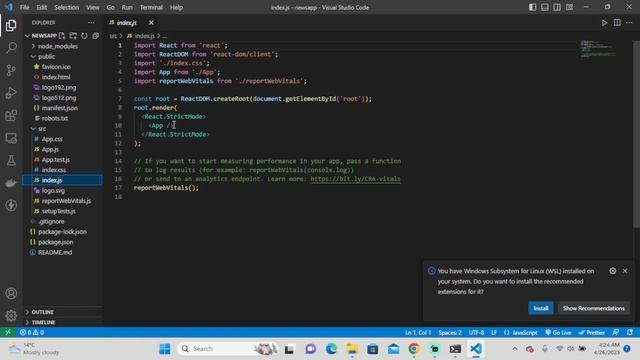Open Explorer views and more actions menu
Viewport: 640px width, 360px height.
coord(91,23)
